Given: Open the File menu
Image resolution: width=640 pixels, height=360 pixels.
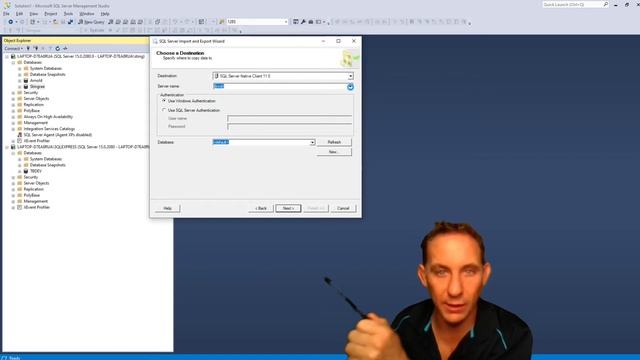Looking at the screenshot, I should pos(7,14).
